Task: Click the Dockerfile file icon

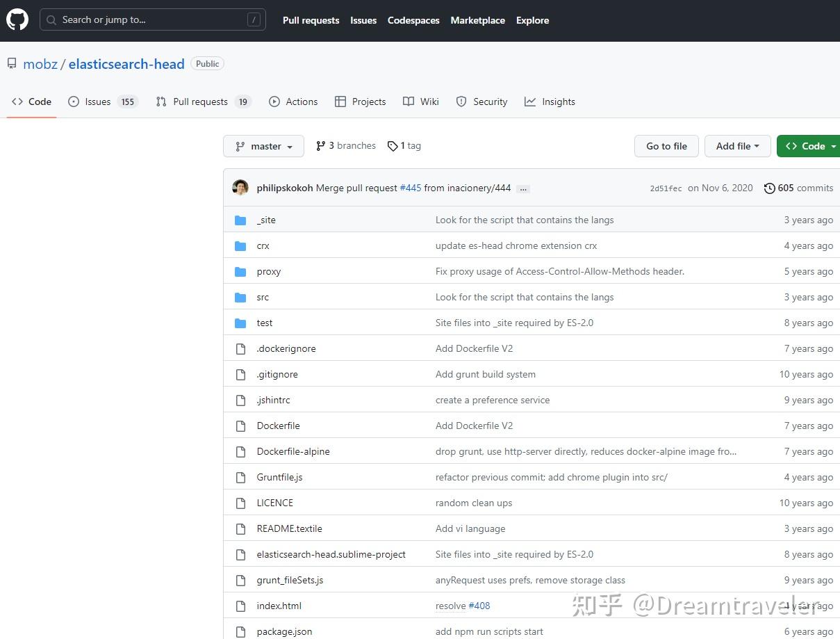Action: (240, 426)
